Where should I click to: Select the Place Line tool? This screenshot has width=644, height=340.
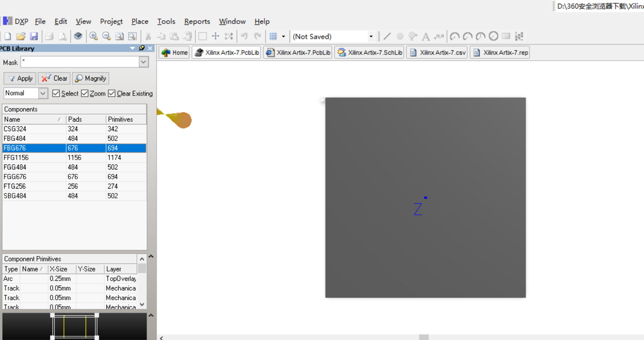(387, 36)
